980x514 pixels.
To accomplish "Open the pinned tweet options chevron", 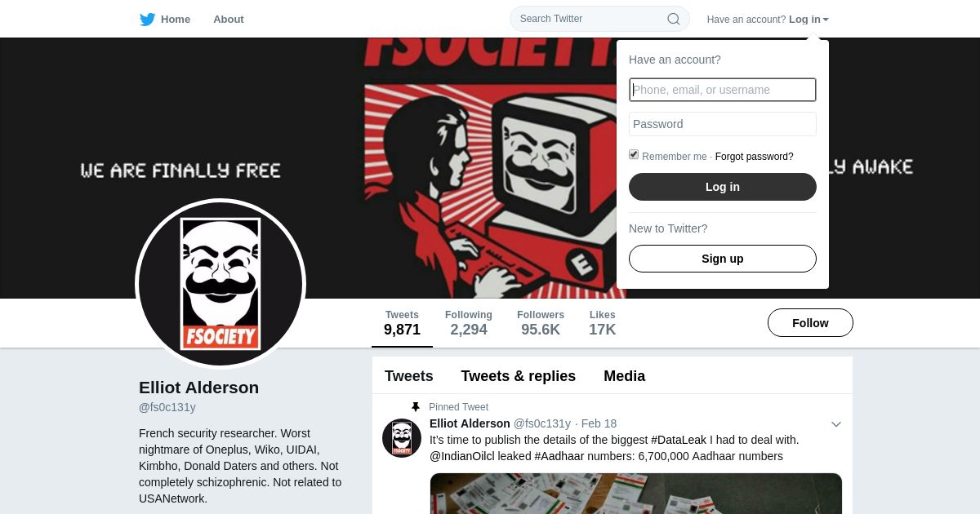I will pos(835,424).
